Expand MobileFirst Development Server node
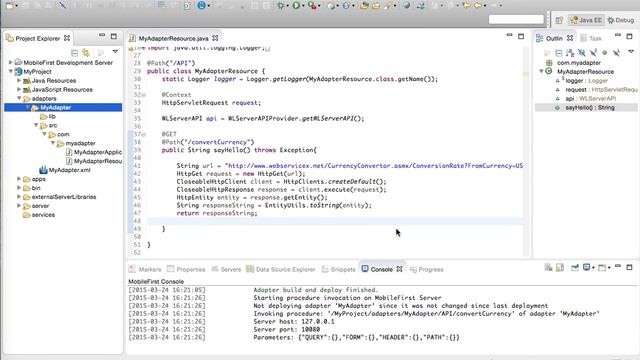Image resolution: width=640 pixels, height=360 pixels. point(11,62)
